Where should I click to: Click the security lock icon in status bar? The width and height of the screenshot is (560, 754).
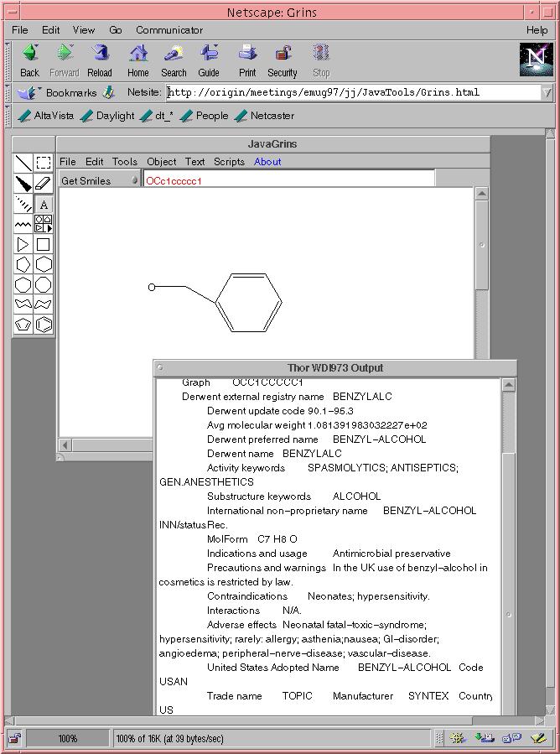point(16,739)
